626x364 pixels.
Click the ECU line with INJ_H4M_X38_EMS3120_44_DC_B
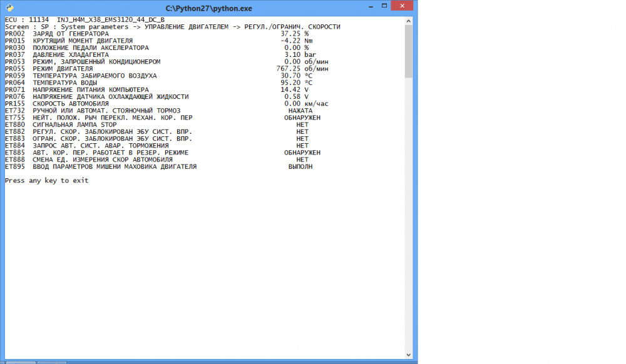pos(85,19)
